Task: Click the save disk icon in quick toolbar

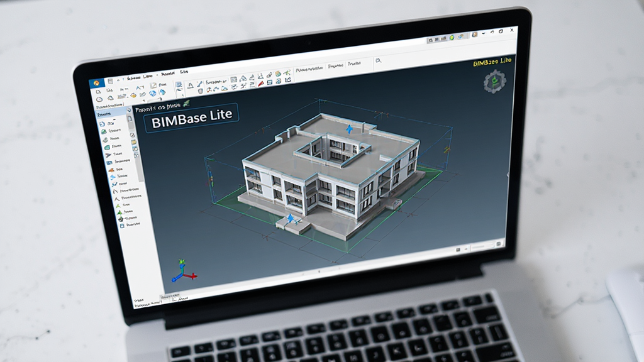Action: tap(110, 81)
